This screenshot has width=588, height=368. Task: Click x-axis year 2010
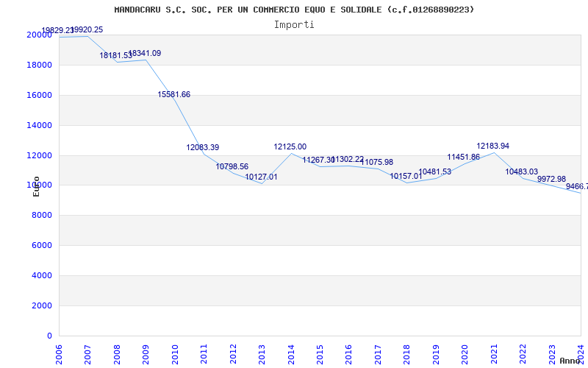point(175,354)
